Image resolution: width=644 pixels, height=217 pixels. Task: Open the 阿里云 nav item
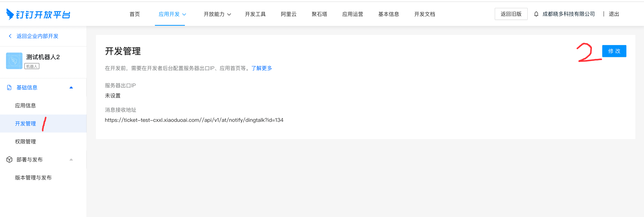pos(288,14)
